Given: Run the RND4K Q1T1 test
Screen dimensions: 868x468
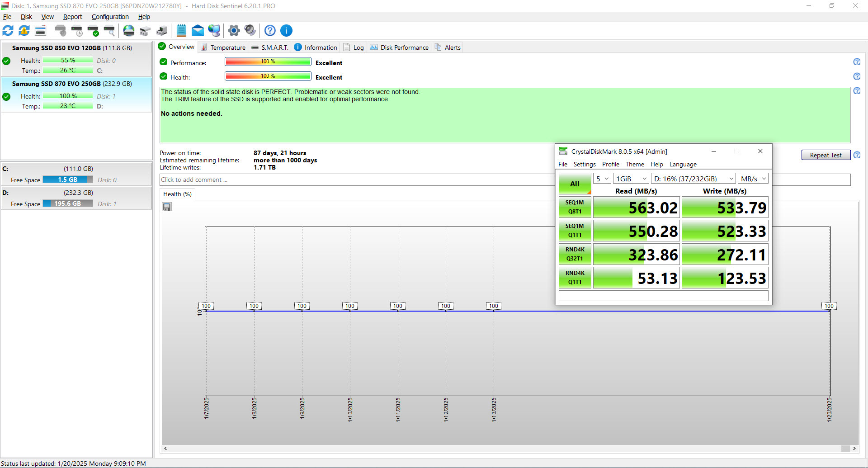Looking at the screenshot, I should (x=575, y=278).
